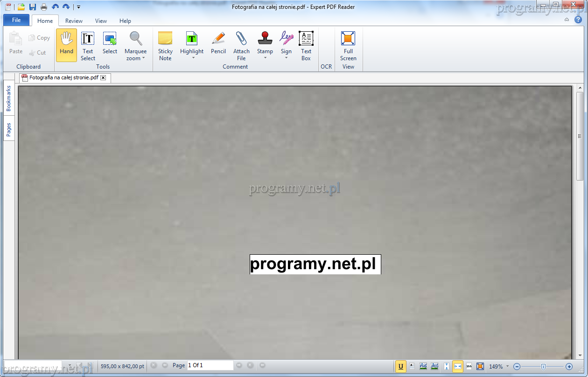This screenshot has width=588, height=377.
Task: Select the Hand tool
Action: (66, 45)
